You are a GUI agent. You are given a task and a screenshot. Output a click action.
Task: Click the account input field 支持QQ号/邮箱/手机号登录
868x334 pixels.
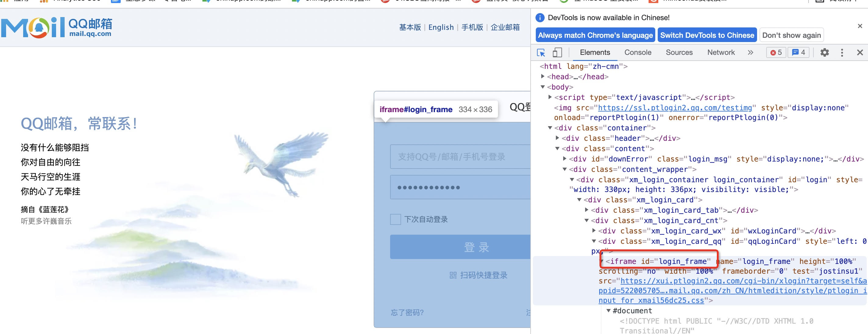pos(460,157)
